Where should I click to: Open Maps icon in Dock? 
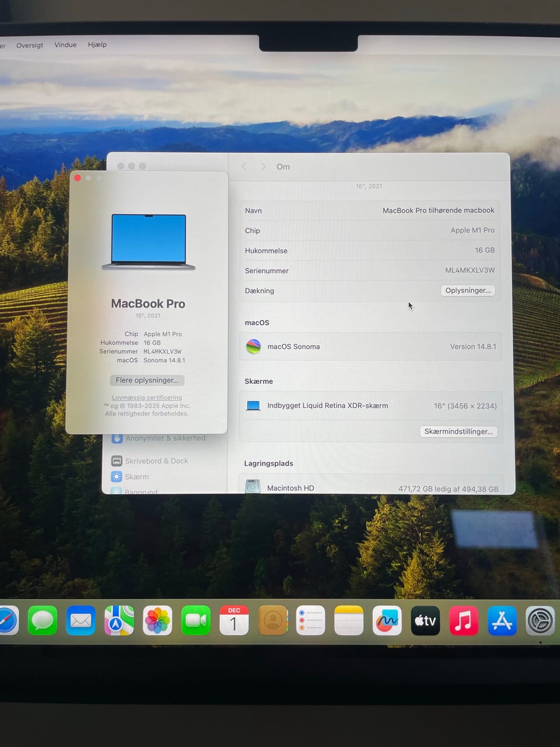click(x=119, y=620)
